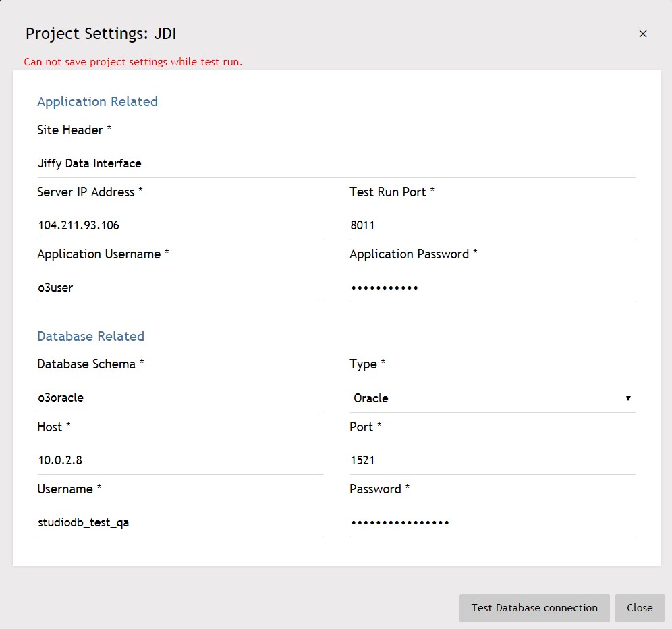Screen dimensions: 672x629
Task: Click the Type label
Action: 367,364
